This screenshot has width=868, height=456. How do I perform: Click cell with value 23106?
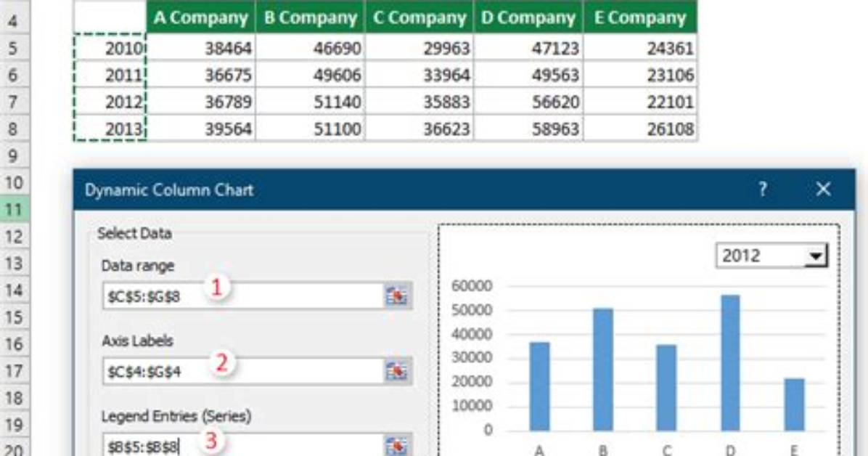click(641, 75)
